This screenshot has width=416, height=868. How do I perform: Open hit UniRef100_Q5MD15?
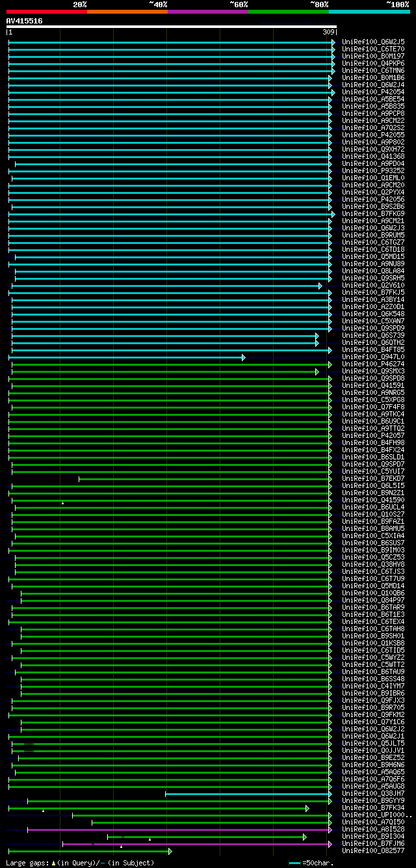tap(373, 256)
